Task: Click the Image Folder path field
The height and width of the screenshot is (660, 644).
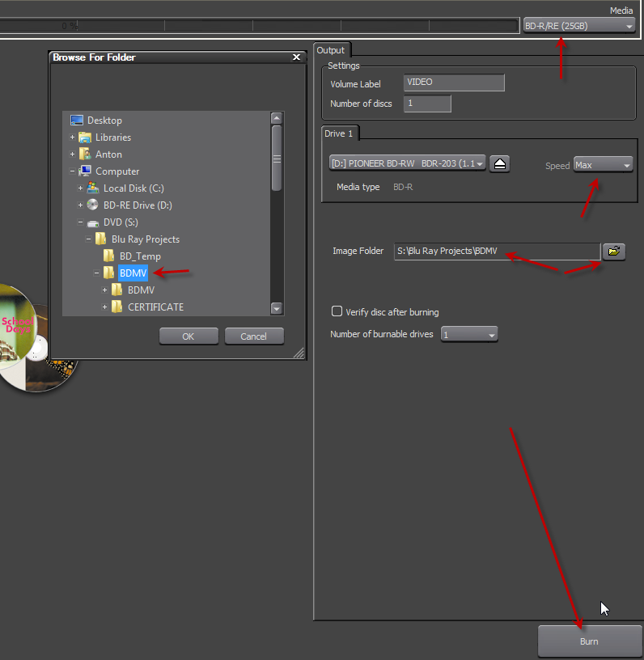Action: (497, 252)
